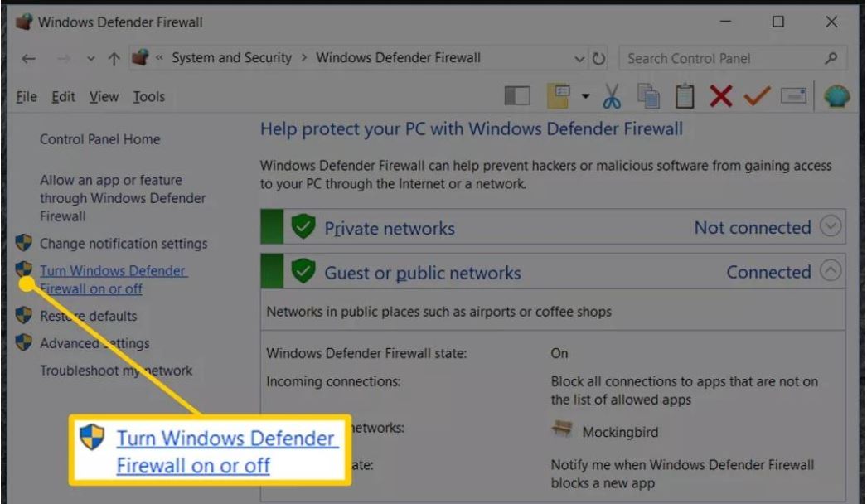The image size is (867, 504).
Task: Expand the Private networks section
Action: pyautogui.click(x=831, y=226)
